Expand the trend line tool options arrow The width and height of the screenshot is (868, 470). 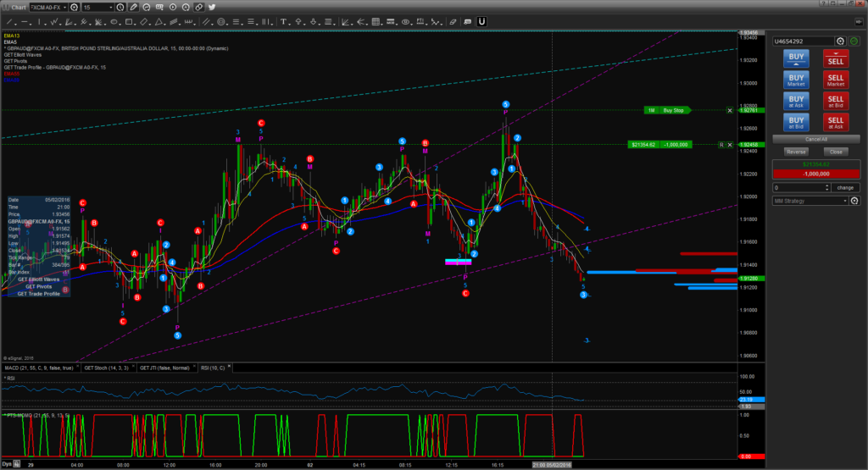(15, 24)
